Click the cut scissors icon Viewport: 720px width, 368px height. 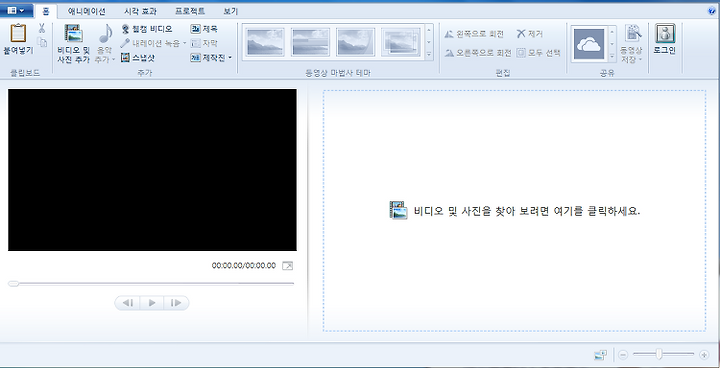coord(42,28)
